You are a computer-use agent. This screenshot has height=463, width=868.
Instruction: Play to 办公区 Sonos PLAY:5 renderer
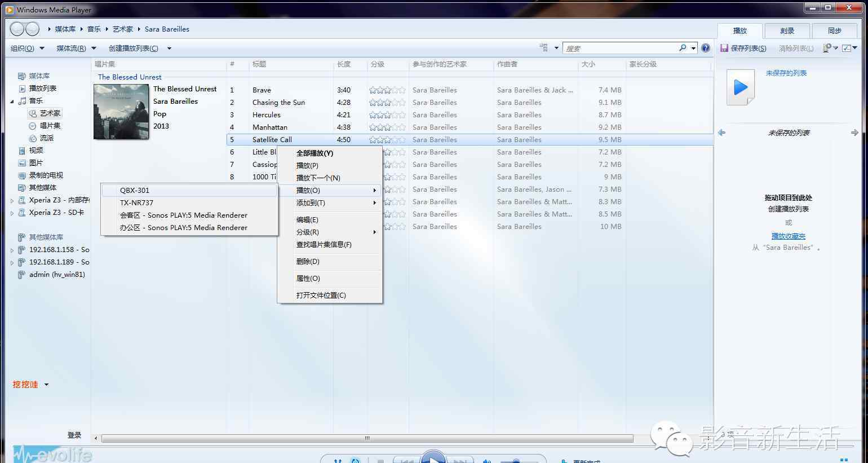189,227
